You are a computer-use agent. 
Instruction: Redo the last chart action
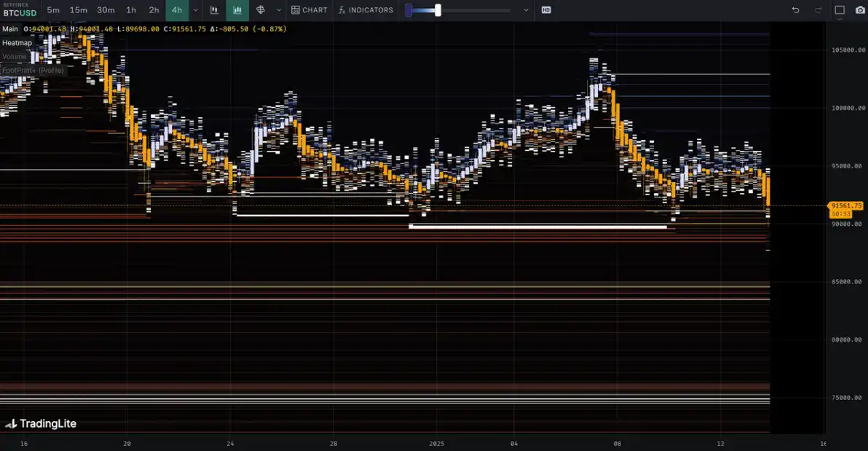click(x=818, y=10)
